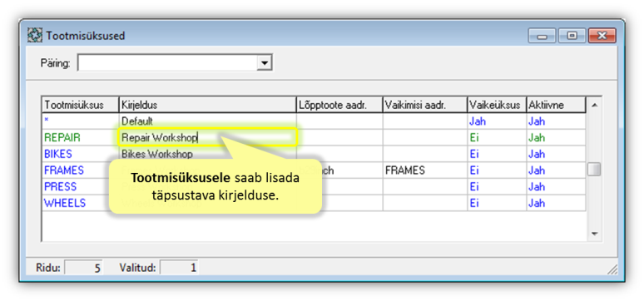Click the Vaikeüksus column header
Viewport: 644px width, 301px height.
(497, 105)
